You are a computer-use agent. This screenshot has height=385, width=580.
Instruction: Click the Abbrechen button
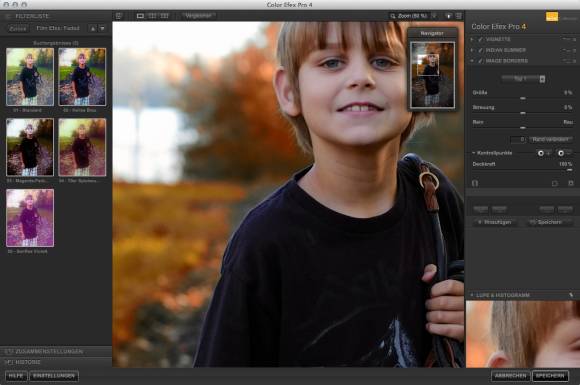click(510, 376)
